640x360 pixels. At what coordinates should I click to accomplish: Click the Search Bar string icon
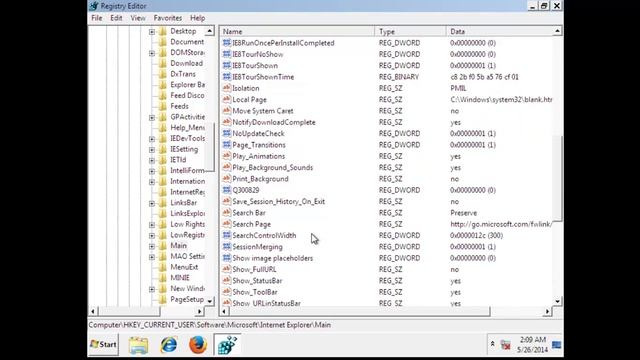(227, 213)
